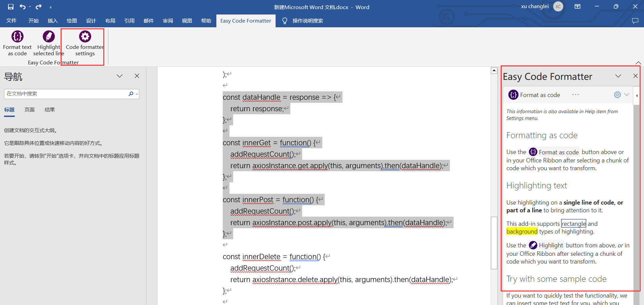Open the Customize Quick Access Toolbar dropdown

pos(50,7)
